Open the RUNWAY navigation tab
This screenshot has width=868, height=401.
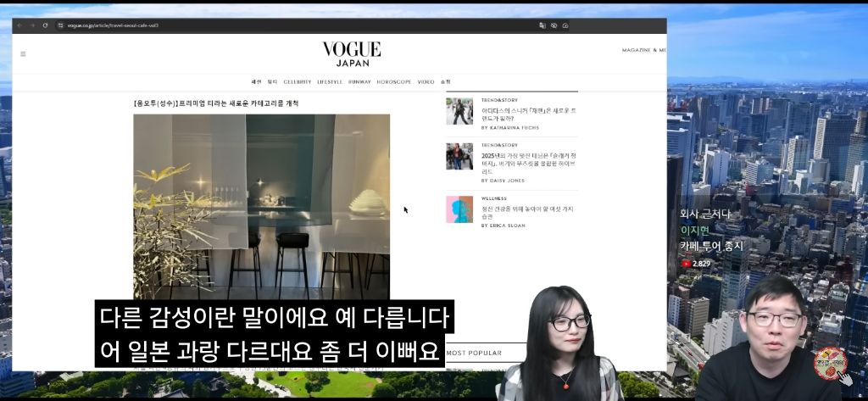point(359,81)
